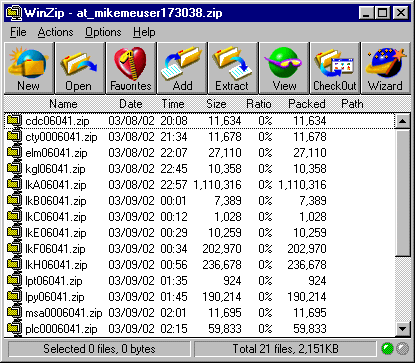Sort the list by the Ratio column header

(x=259, y=104)
